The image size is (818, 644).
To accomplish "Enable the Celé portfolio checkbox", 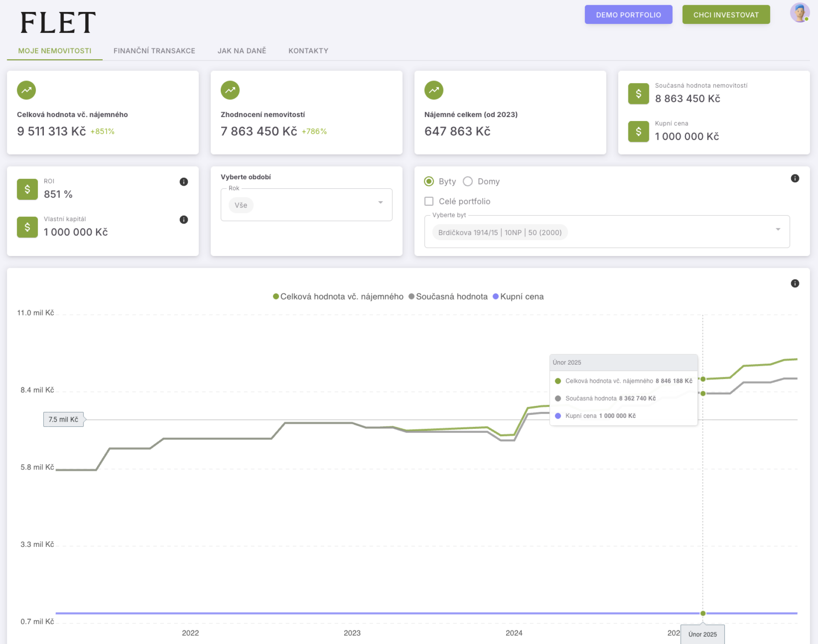I will [x=429, y=201].
